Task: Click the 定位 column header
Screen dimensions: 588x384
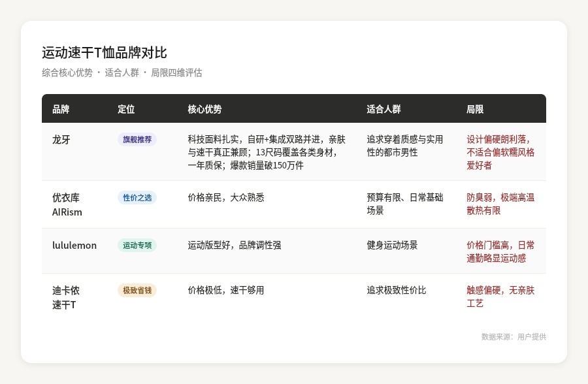Action: pos(126,109)
